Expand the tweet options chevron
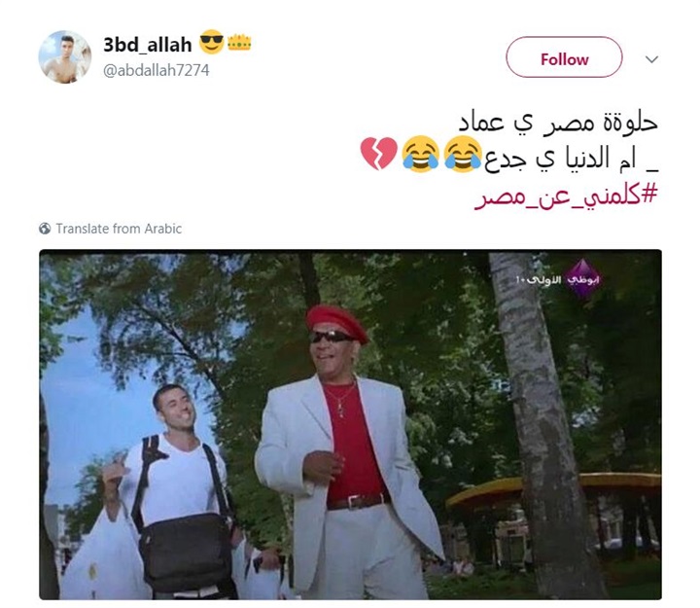 [651, 59]
